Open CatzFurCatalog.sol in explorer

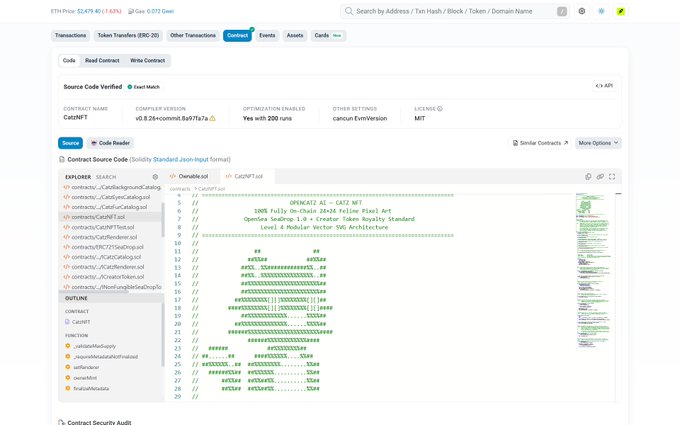[110, 207]
